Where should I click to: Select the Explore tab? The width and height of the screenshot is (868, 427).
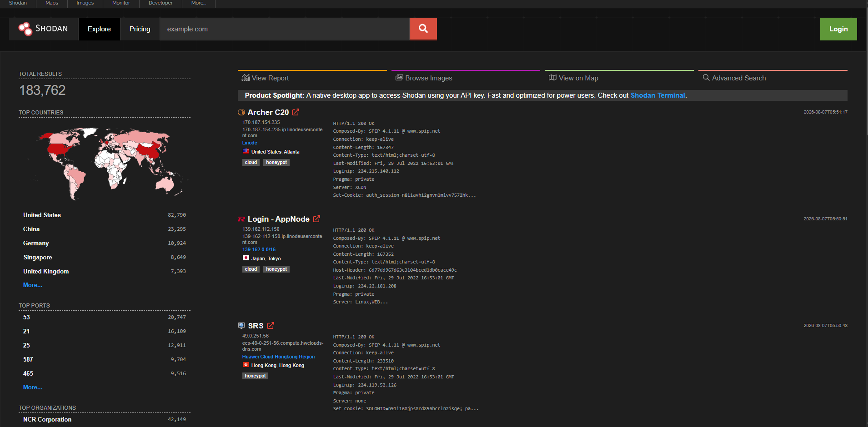[x=99, y=29]
